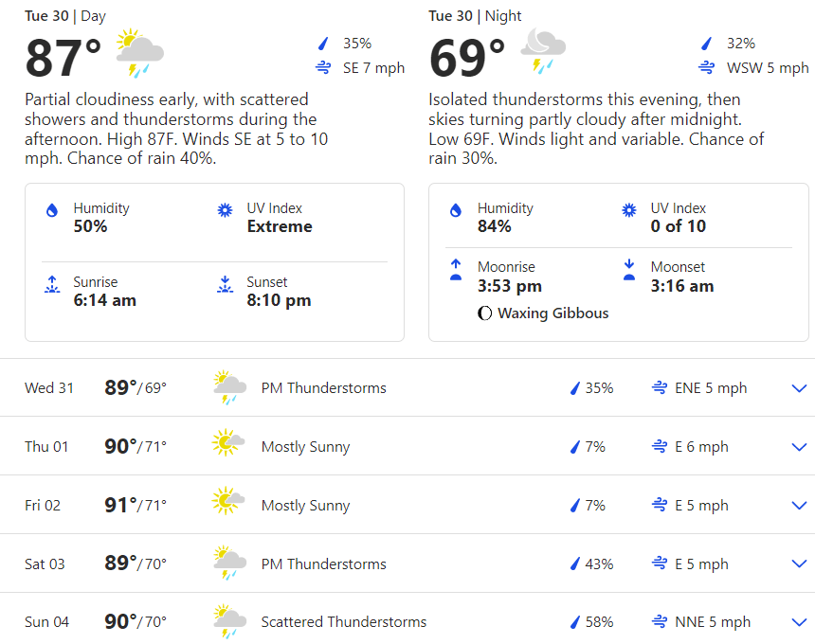Expand the Wed 31 forecast details

(798, 388)
